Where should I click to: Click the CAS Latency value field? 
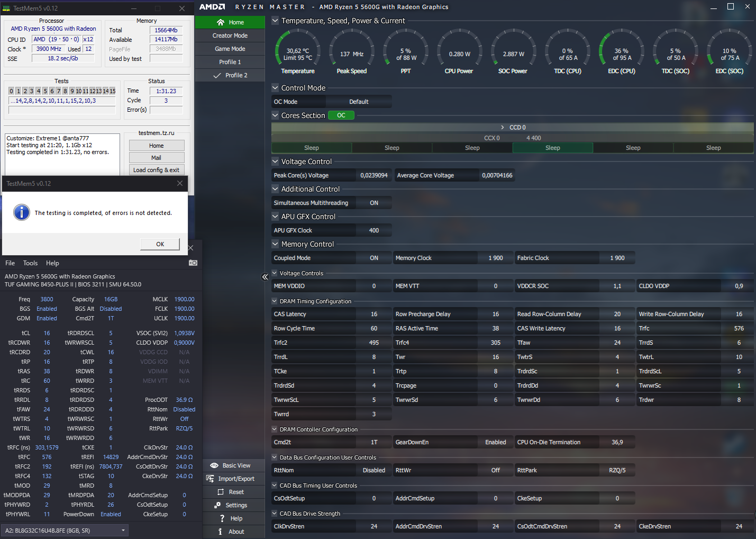point(374,314)
